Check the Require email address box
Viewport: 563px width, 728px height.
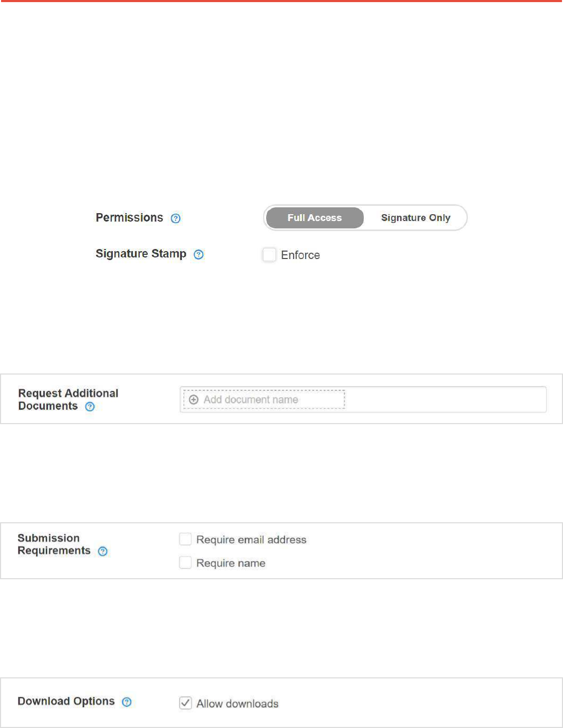tap(185, 539)
